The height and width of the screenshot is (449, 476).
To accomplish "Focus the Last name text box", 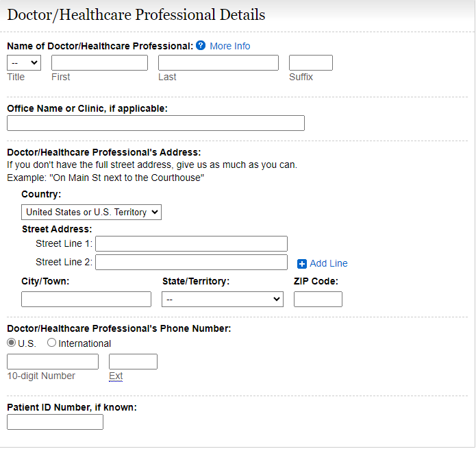I will point(218,63).
